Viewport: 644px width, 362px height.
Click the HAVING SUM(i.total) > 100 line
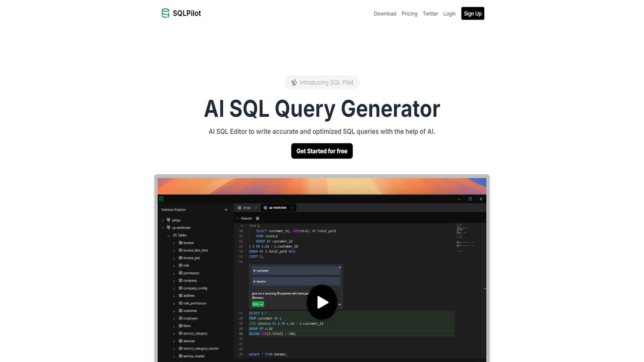pyautogui.click(x=272, y=334)
